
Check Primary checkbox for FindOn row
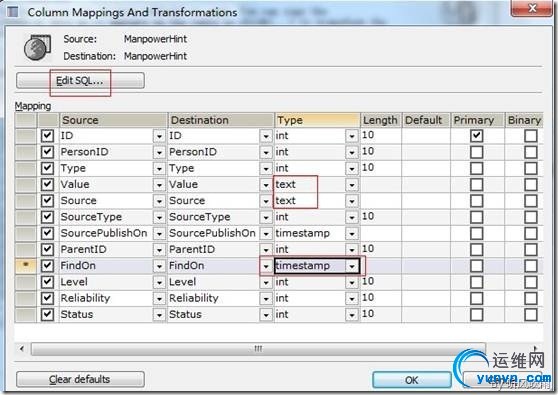(477, 265)
